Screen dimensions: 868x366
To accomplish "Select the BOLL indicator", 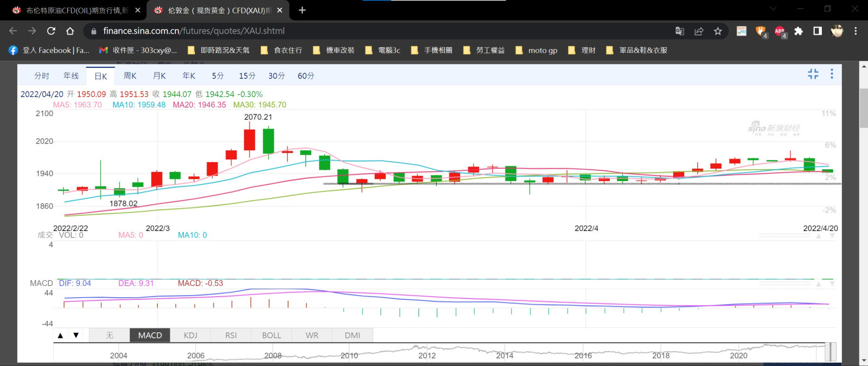I will click(x=271, y=336).
